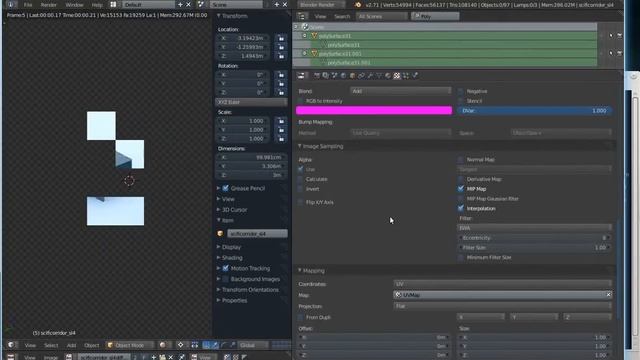
Task: Open the Object properties tab
Action: pos(352,76)
